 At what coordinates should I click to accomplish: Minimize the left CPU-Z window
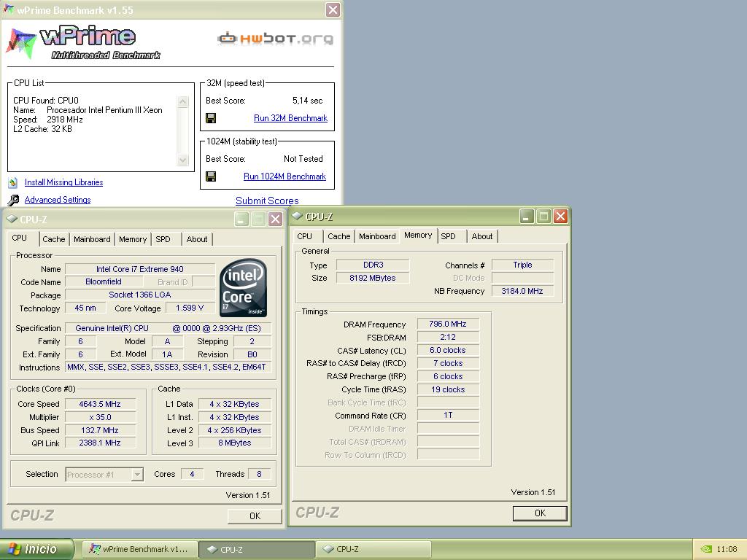tap(241, 219)
